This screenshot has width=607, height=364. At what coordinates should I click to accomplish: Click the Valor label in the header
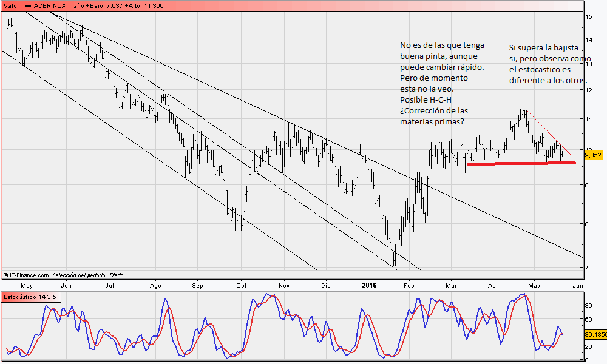[12, 6]
